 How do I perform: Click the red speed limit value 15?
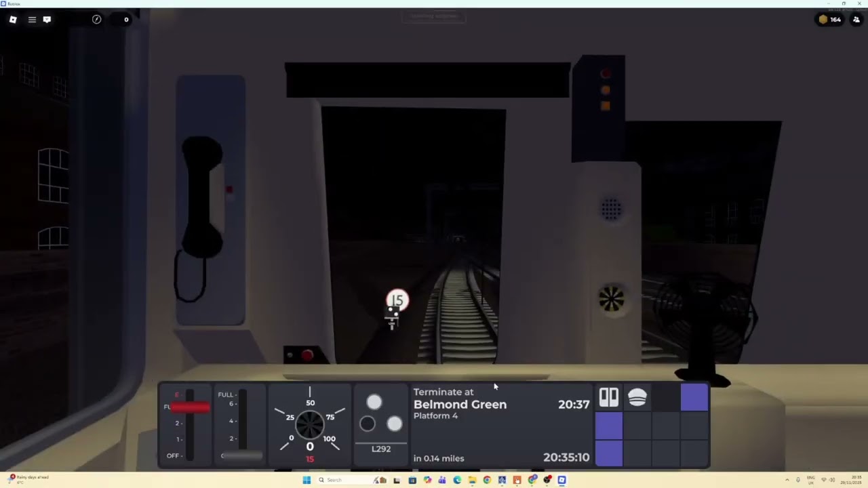[x=310, y=459]
